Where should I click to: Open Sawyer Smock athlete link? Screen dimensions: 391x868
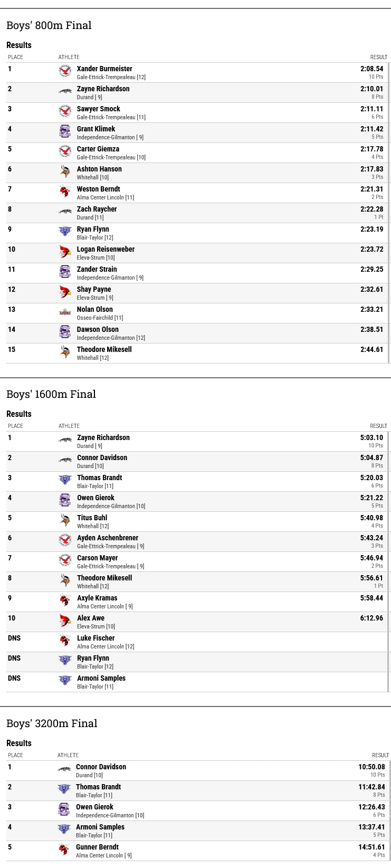[99, 109]
